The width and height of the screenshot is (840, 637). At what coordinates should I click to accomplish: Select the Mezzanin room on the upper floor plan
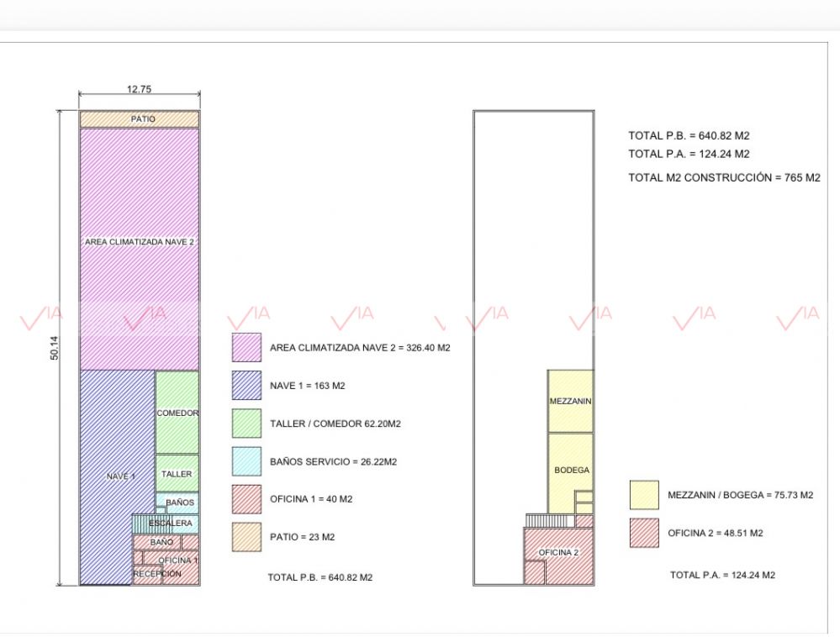pyautogui.click(x=570, y=402)
